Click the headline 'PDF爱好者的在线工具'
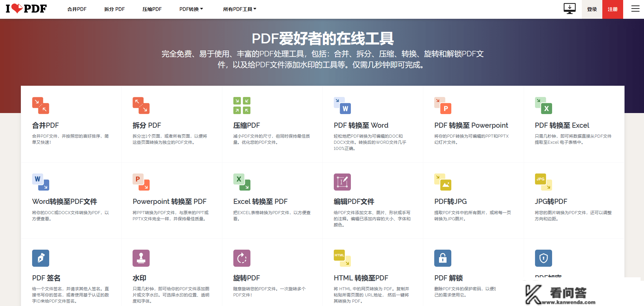 click(x=323, y=39)
